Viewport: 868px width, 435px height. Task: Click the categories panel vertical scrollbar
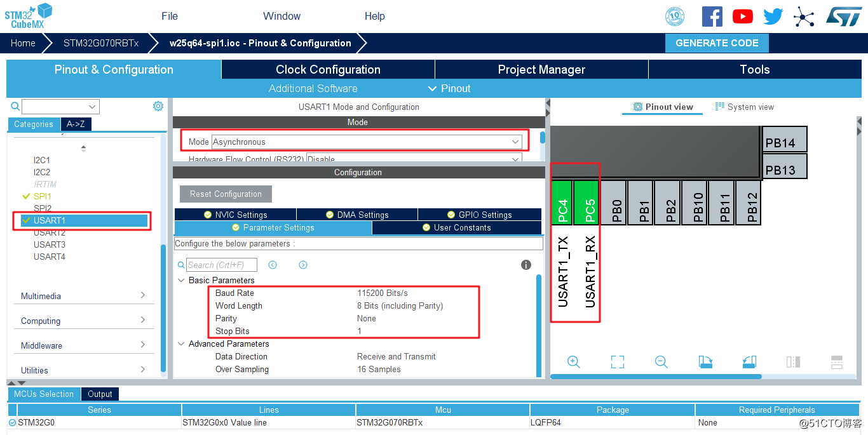coord(163,308)
